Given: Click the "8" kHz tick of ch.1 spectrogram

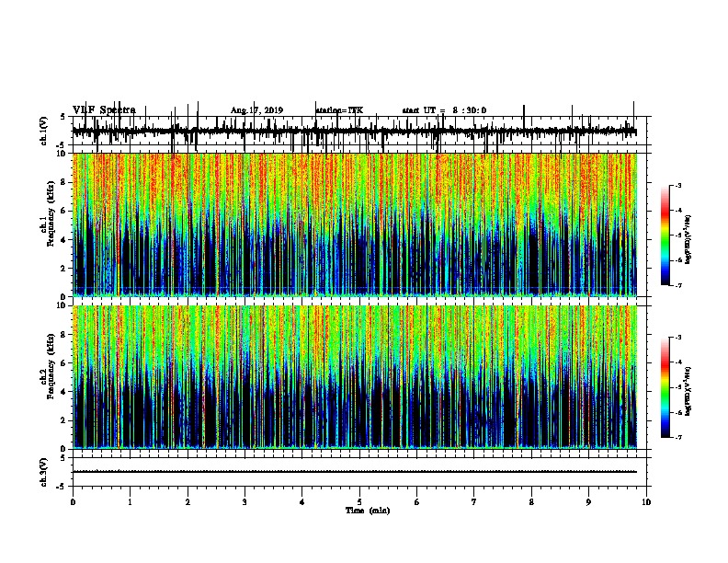Looking at the screenshot, I should 63,182.
